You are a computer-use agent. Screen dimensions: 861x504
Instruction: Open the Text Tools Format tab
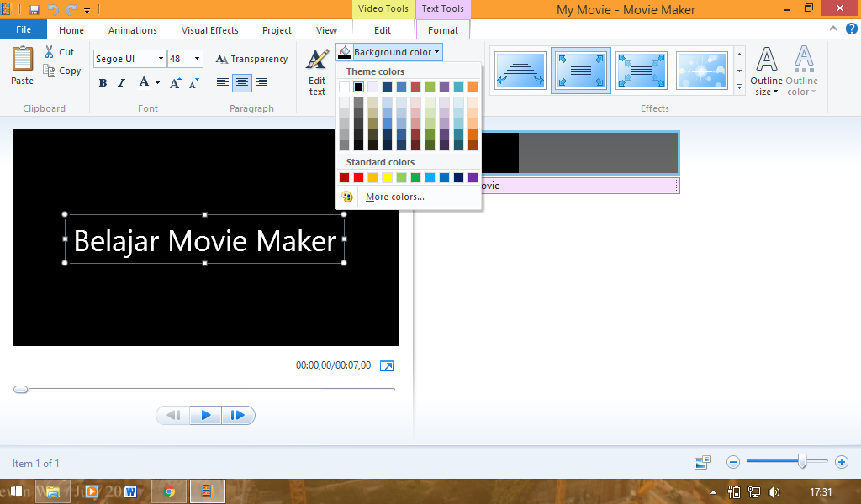coord(442,30)
